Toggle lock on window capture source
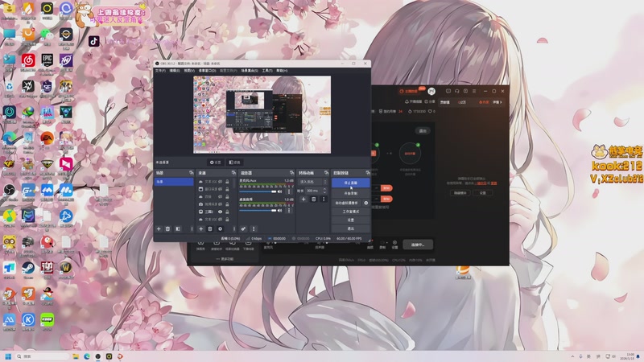The image size is (644, 362). click(227, 189)
